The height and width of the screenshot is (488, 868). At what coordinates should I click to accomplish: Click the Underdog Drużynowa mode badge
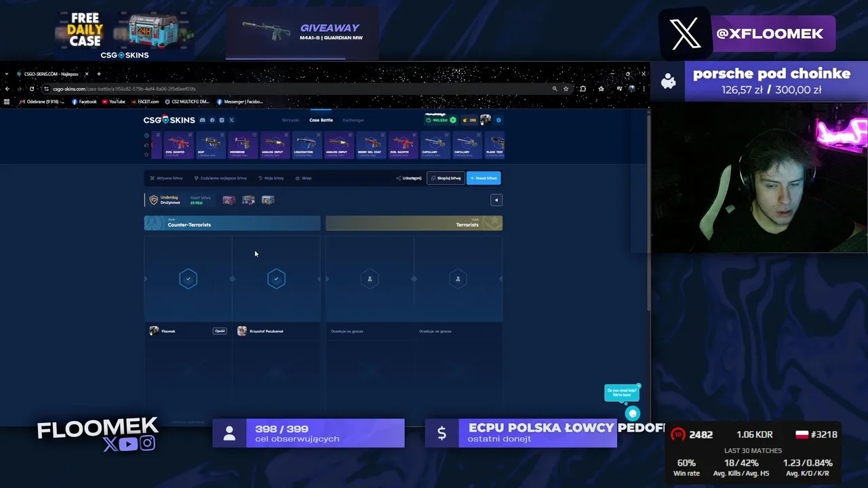point(165,200)
